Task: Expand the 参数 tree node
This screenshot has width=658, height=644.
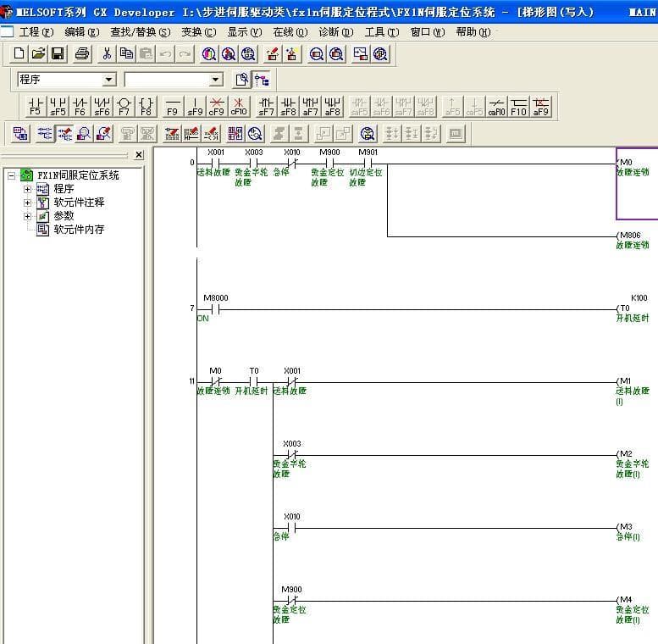Action: click(x=27, y=216)
